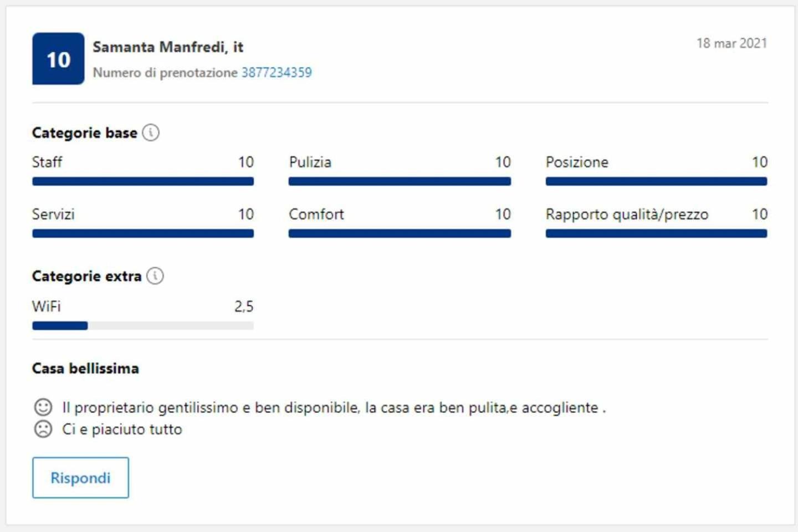This screenshot has height=532, width=798.
Task: Click the comment Ci e piaciuto tutto
Action: pos(122,429)
